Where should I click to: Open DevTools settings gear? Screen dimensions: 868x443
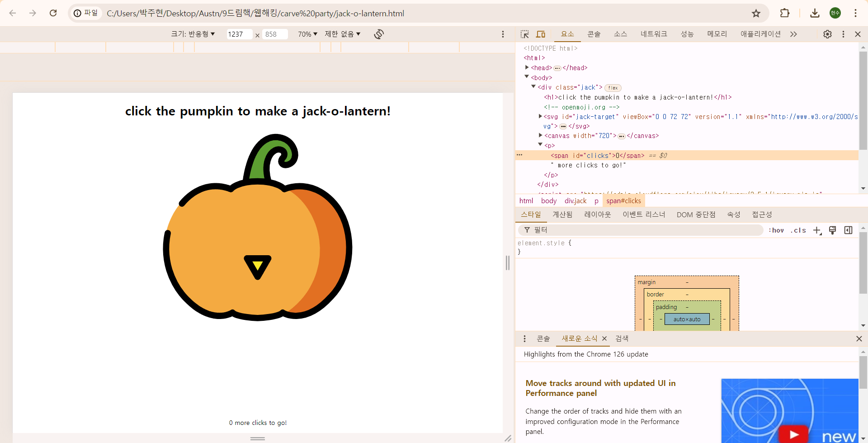(x=827, y=34)
